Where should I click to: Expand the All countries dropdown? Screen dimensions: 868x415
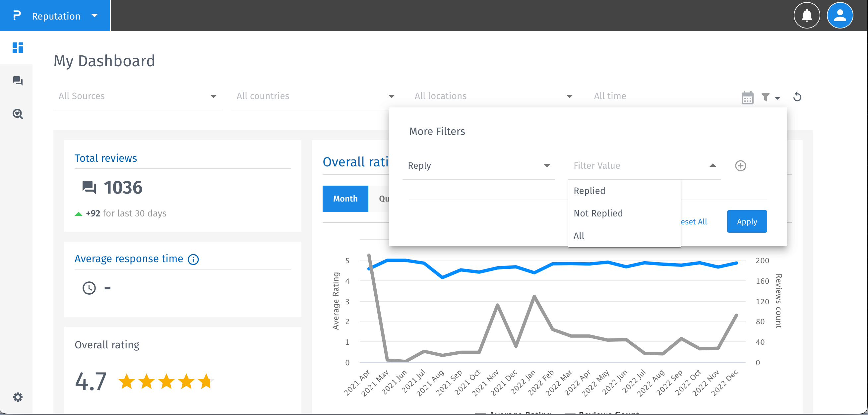315,96
